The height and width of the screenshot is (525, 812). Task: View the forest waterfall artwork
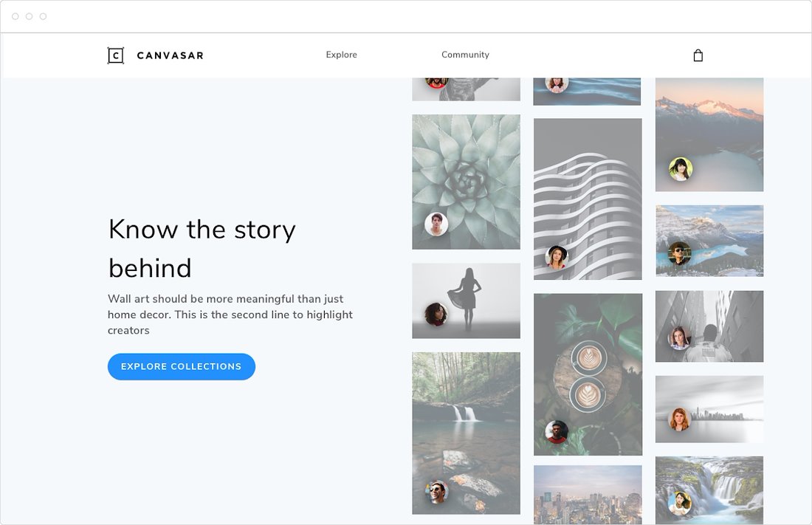pyautogui.click(x=466, y=421)
